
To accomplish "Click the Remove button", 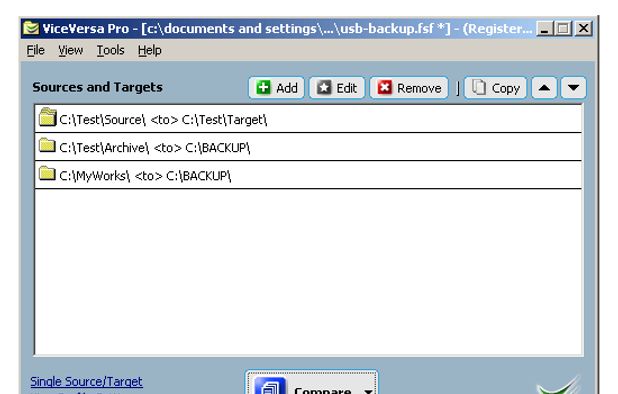I will 409,87.
